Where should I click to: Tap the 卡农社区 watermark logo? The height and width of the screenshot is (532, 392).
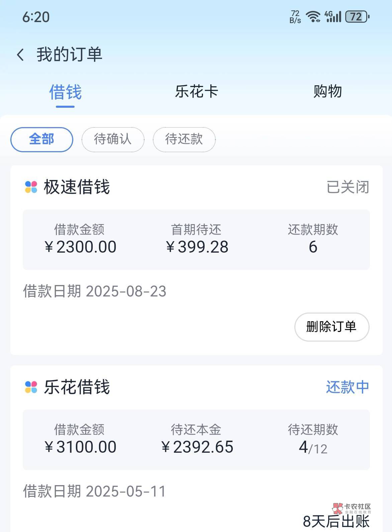point(352,509)
